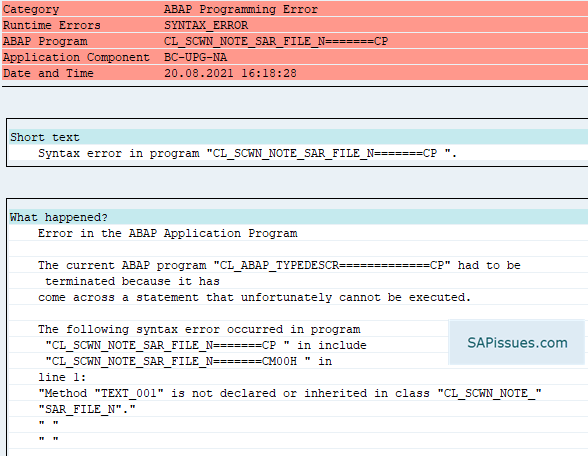Screen dimensions: 588x456
Task: Click the Method "TEXT_001" not declared message
Action: [290, 393]
